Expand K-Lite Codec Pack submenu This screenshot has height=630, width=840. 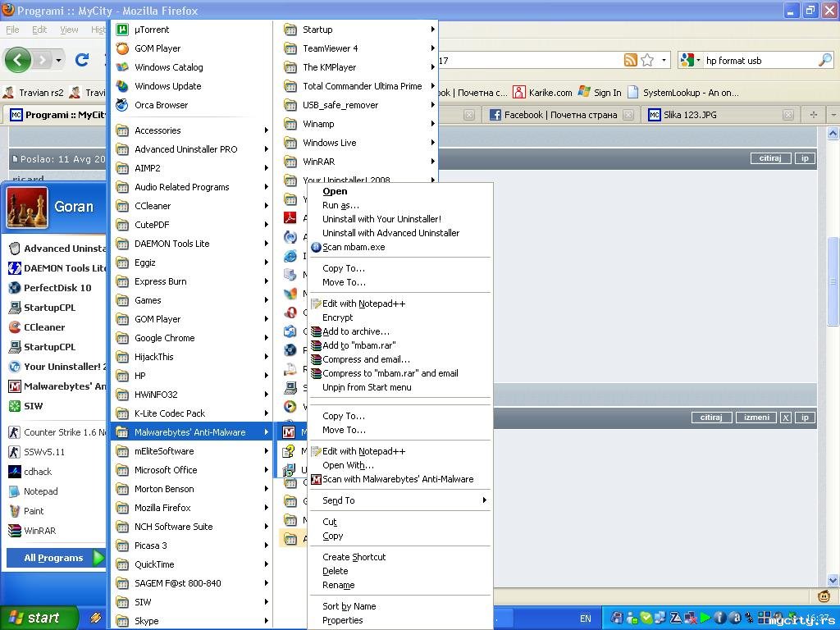pos(192,413)
